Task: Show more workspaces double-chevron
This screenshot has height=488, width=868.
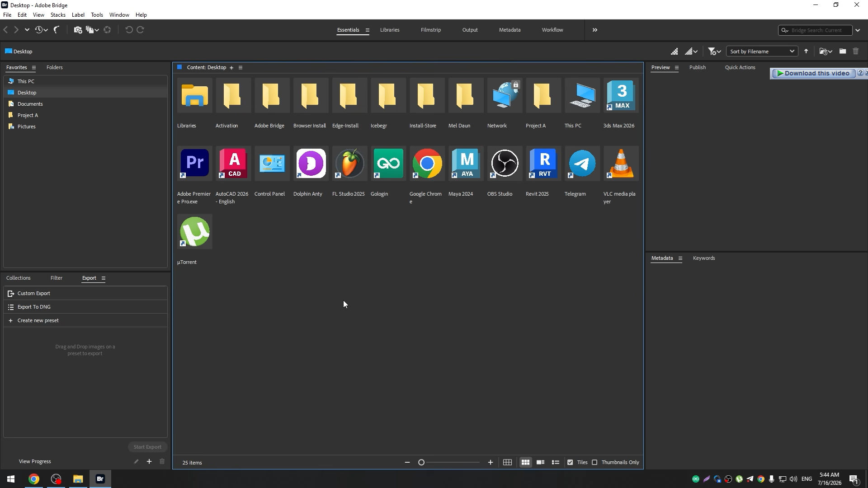Action: [x=595, y=30]
